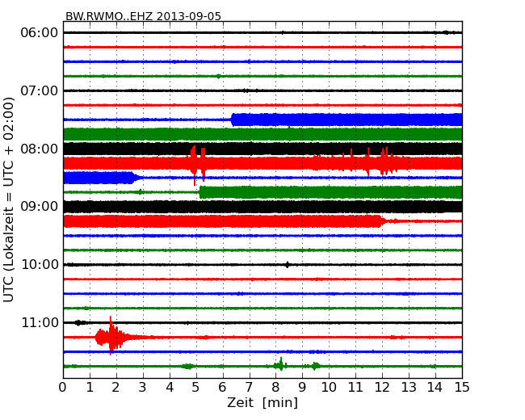Select the '11:00' time label

(40, 322)
